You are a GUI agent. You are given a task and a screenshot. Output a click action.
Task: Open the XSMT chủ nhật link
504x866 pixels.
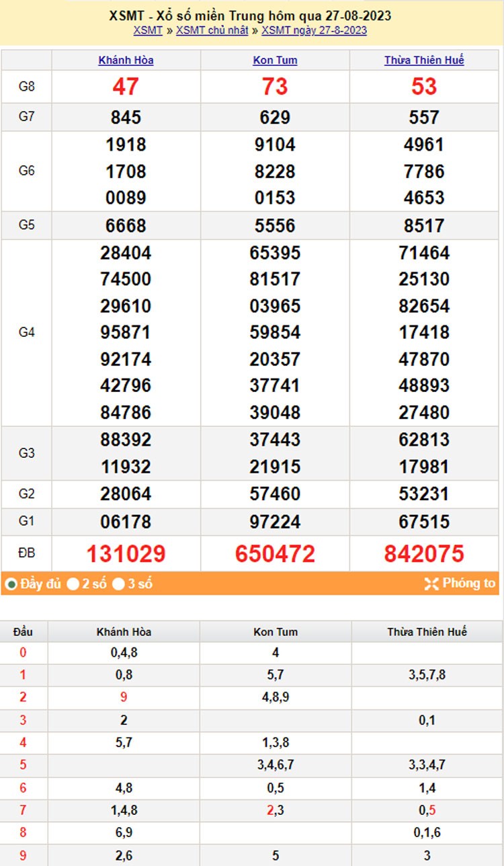(x=212, y=30)
